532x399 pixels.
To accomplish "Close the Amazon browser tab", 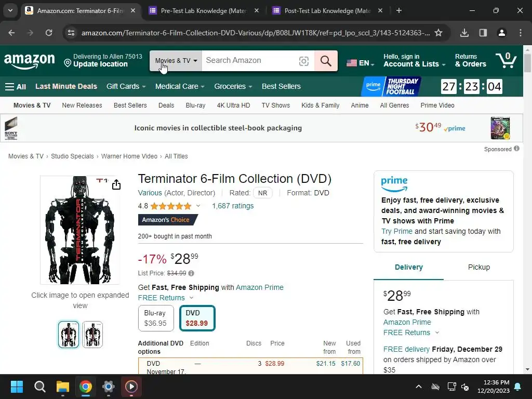I will 133,11.
